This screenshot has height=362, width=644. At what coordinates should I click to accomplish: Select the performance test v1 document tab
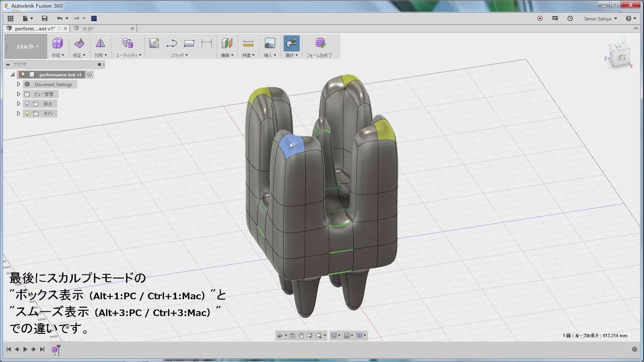pos(35,29)
